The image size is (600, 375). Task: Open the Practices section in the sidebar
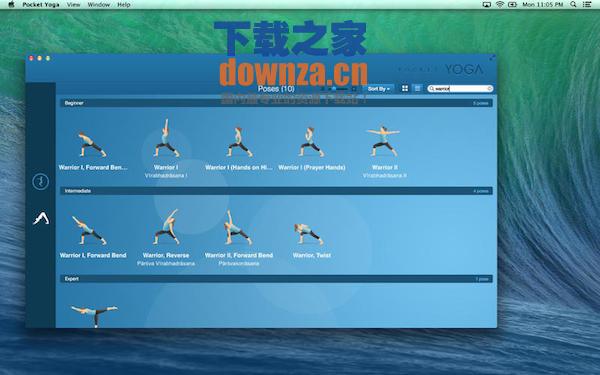point(41,181)
